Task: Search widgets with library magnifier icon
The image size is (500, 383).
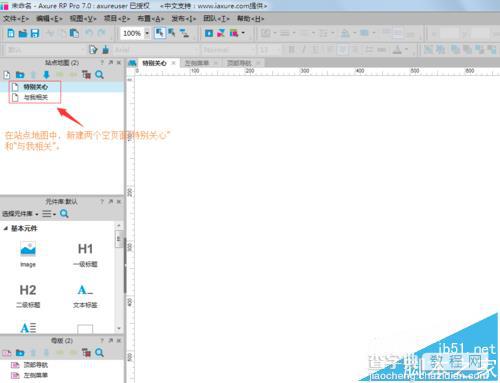Action: click(64, 214)
